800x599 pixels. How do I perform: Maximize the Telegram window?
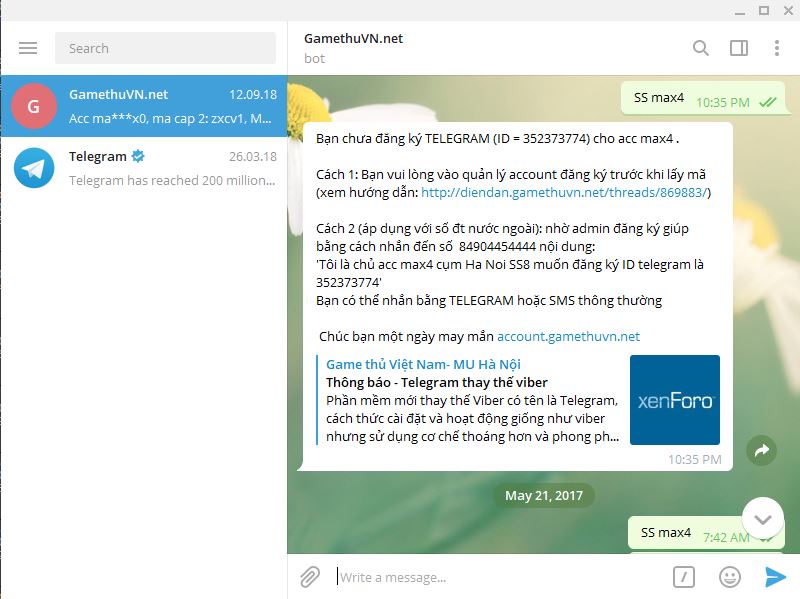[764, 10]
